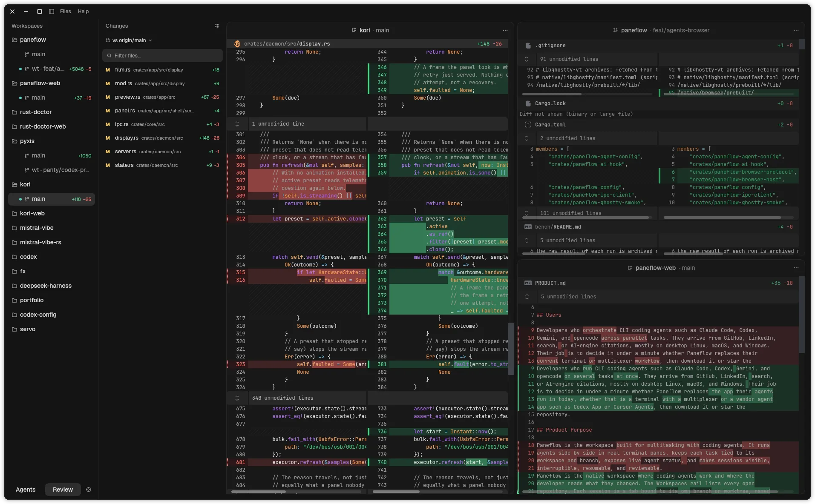Viewport: 815px width, 504px height.
Task: Open the Files menu
Action: tap(66, 11)
